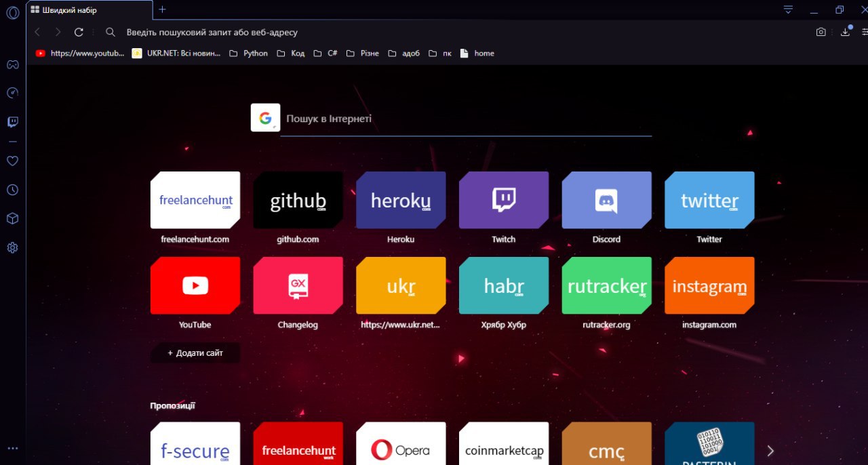Click the Пошук в Інтернеті search field

click(466, 119)
